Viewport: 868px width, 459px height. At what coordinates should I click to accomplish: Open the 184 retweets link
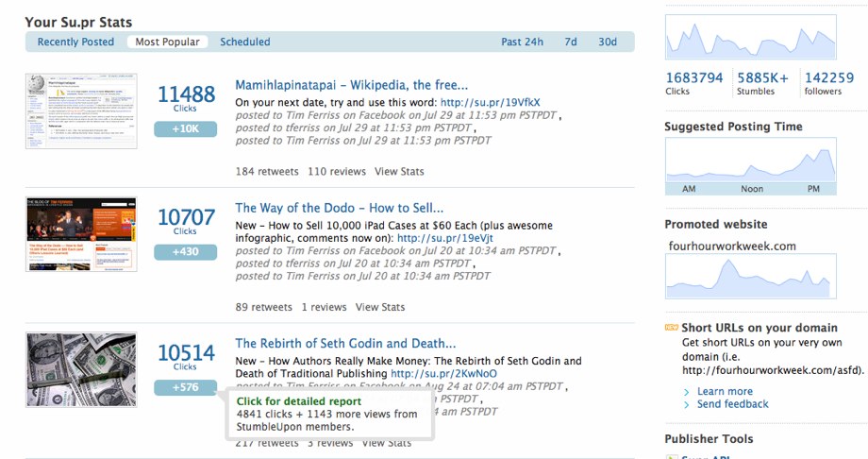(x=267, y=172)
